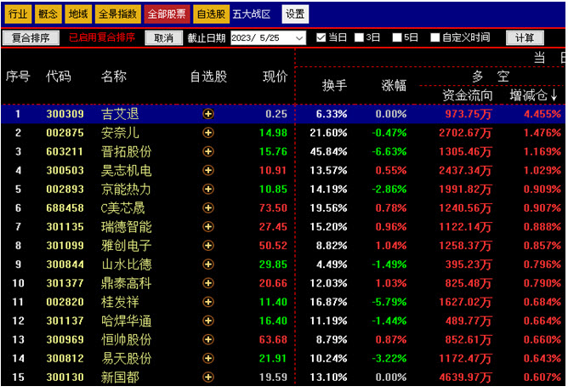The height and width of the screenshot is (392, 568).
Task: Click stock name 昊志机电
Action: [127, 171]
